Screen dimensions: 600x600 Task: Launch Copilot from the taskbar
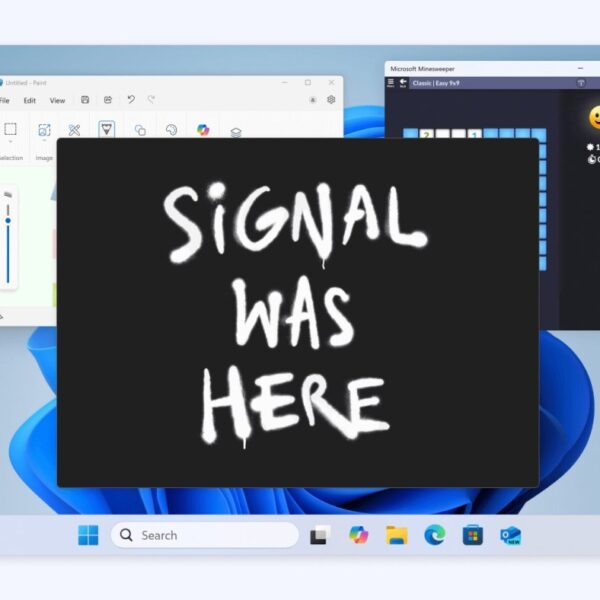pyautogui.click(x=359, y=535)
